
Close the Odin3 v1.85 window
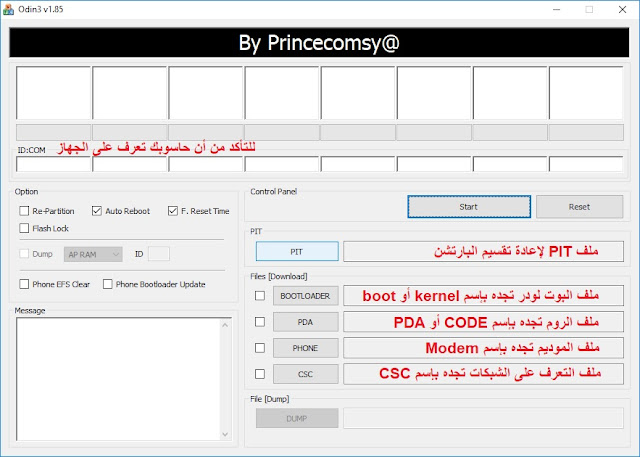point(622,9)
